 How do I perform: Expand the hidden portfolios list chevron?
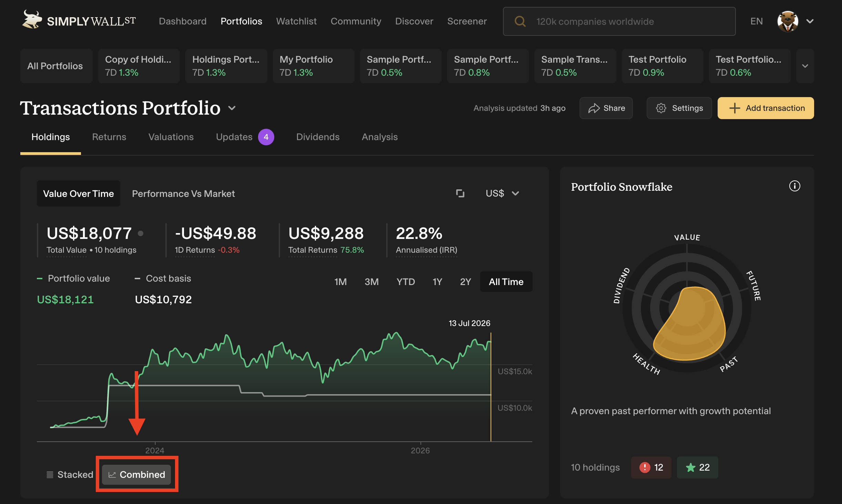(x=805, y=66)
